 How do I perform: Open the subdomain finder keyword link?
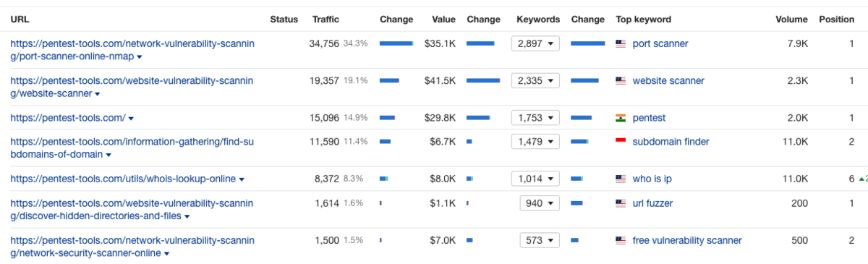tap(671, 142)
